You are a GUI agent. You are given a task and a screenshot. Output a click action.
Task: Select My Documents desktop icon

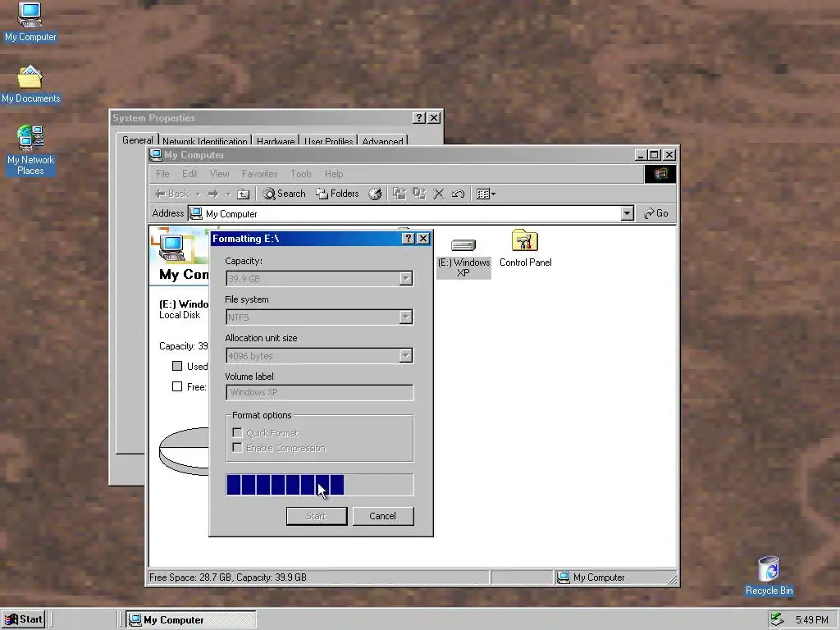point(30,84)
